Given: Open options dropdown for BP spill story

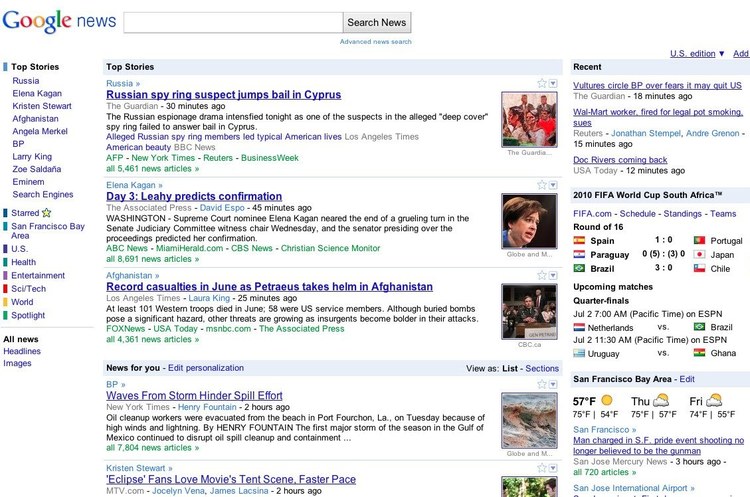Looking at the screenshot, I should pos(553,385).
